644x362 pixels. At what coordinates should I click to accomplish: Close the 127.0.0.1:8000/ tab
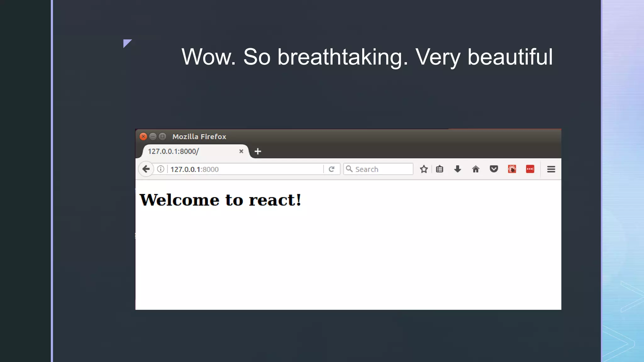[241, 151]
